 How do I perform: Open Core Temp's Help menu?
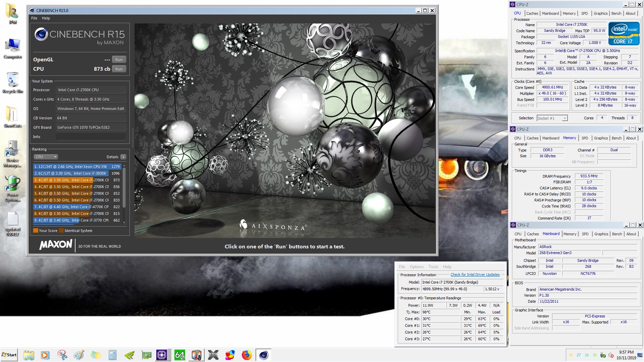447,267
